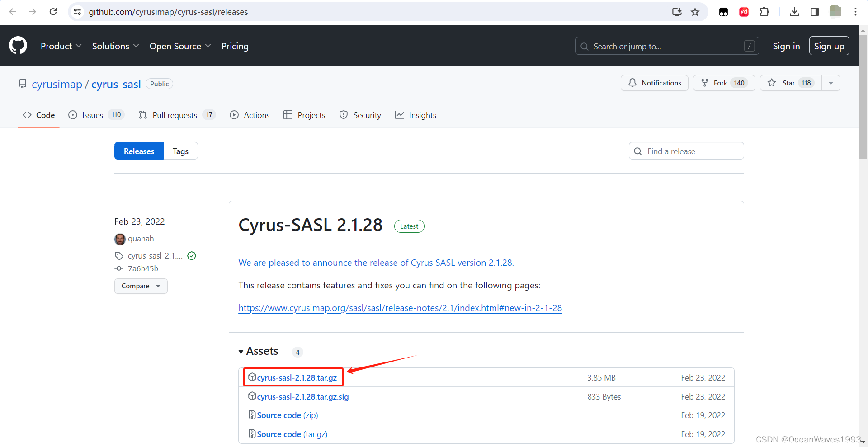Switch to the Code tab
The height and width of the screenshot is (447, 868).
tap(39, 115)
